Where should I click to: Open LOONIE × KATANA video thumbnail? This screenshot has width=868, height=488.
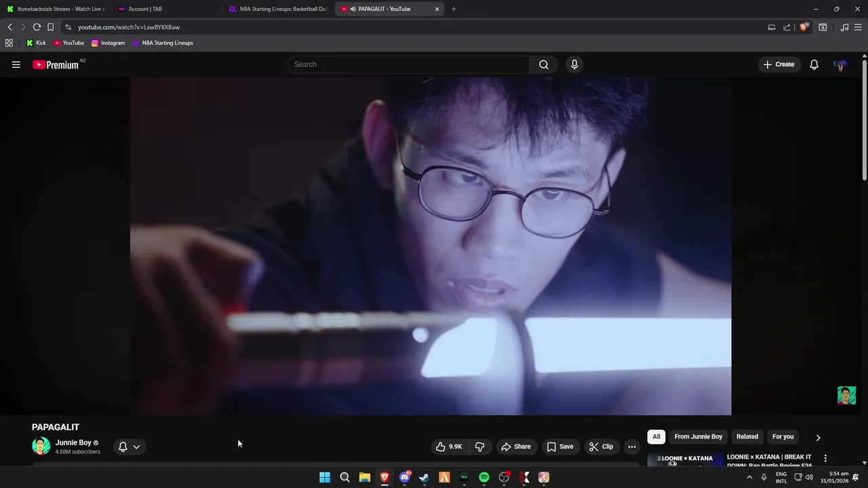pos(685,460)
